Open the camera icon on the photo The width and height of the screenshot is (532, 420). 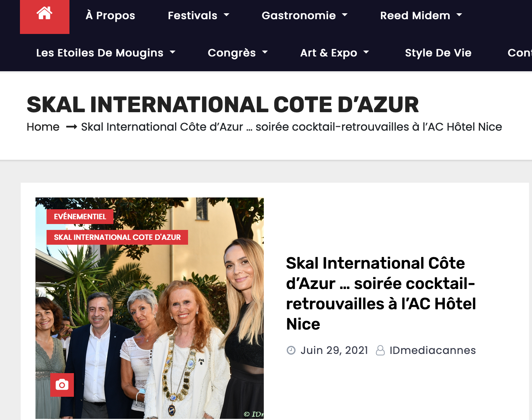[x=62, y=385]
